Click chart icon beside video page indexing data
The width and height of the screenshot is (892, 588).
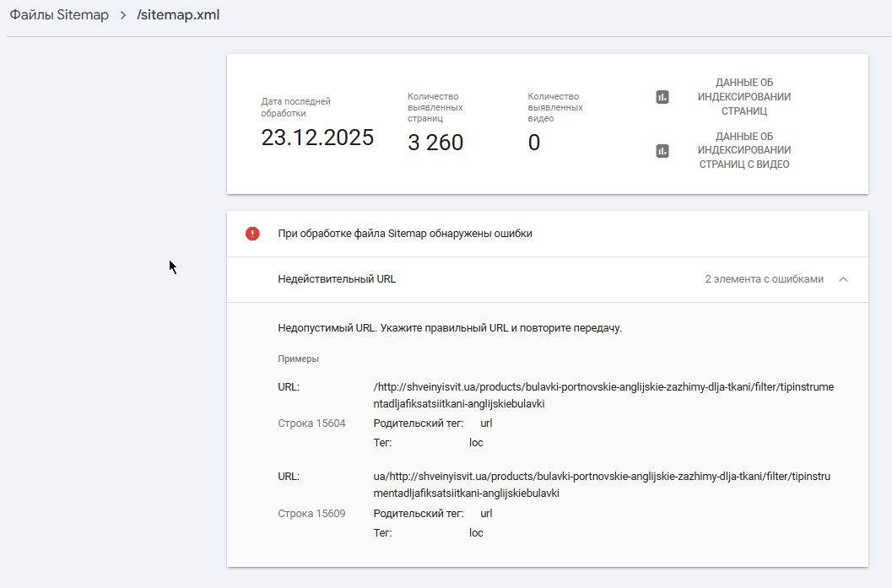click(x=662, y=151)
